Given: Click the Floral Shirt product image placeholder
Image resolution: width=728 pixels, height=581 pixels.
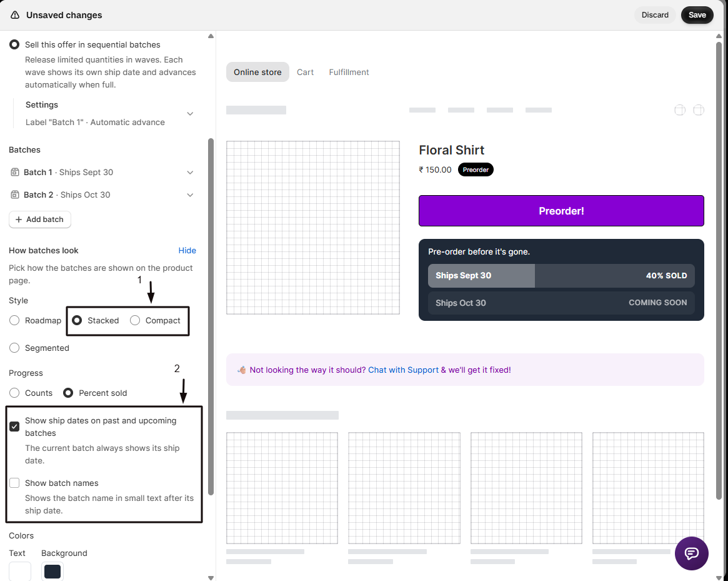Looking at the screenshot, I should [313, 228].
